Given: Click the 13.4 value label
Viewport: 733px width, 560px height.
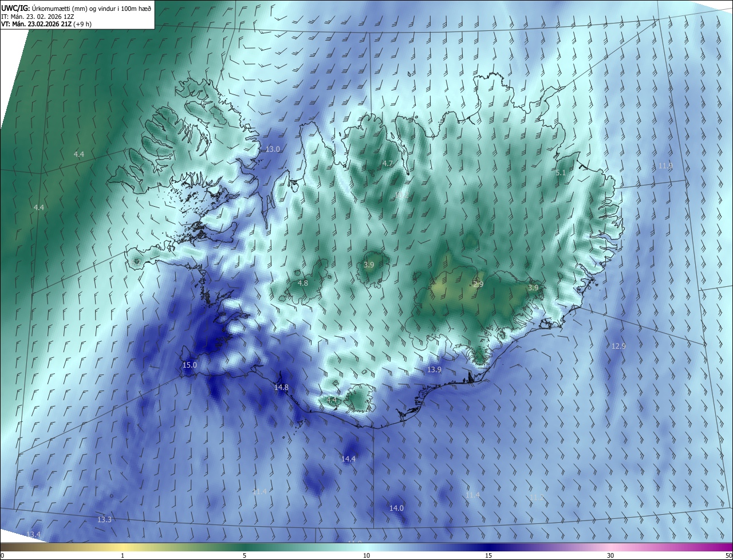Looking at the screenshot, I should 33,535.
